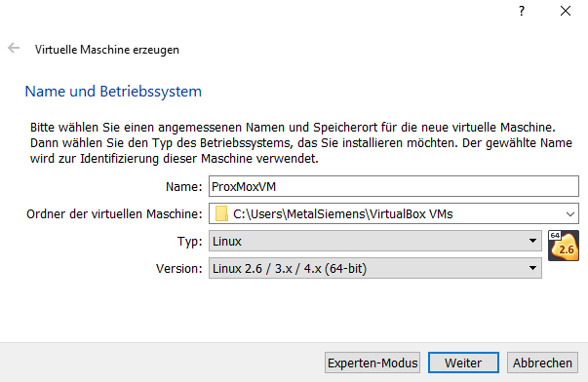Click the Linux 2.6 OS type icon
Image resolution: width=588 pixels, height=382 pixels.
click(564, 246)
